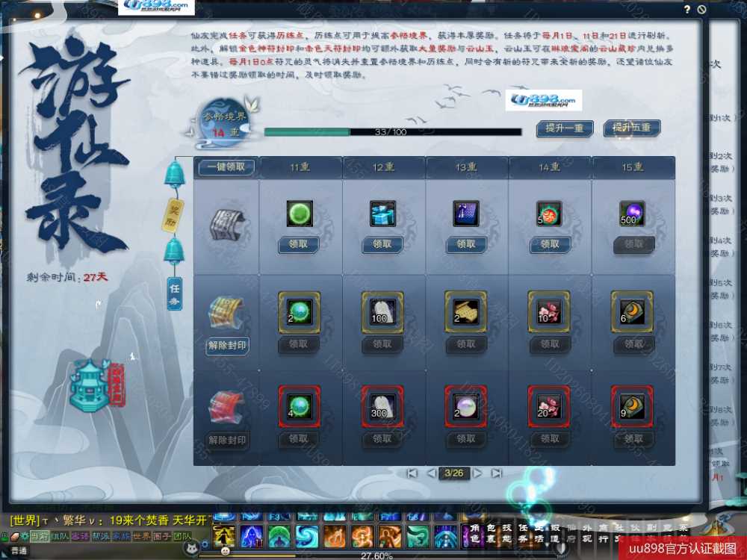This screenshot has height=560, width=747.
Task: Close the panel with the circle-slash icon
Action: [x=701, y=9]
